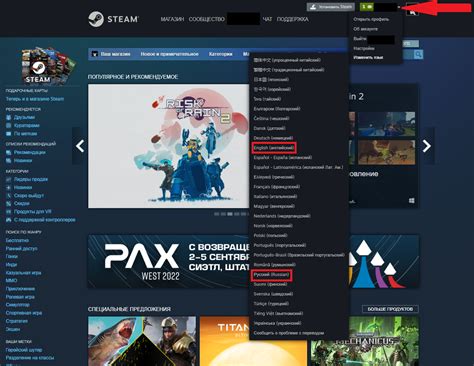Select Japanese (японский) language option
The height and width of the screenshot is (366, 474).
point(271,80)
